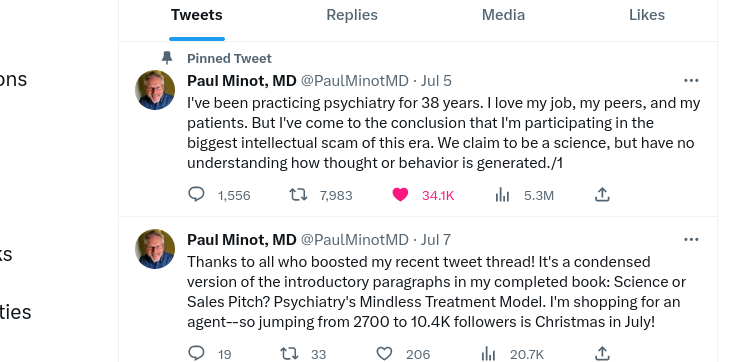The width and height of the screenshot is (747, 362).
Task: Switch to the Replies tab
Action: [x=352, y=15]
